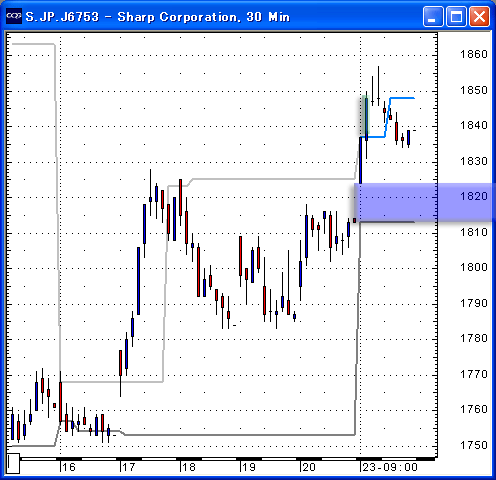The width and height of the screenshot is (496, 480).
Task: Close the Sharp Corporation chart window
Action: click(x=479, y=16)
